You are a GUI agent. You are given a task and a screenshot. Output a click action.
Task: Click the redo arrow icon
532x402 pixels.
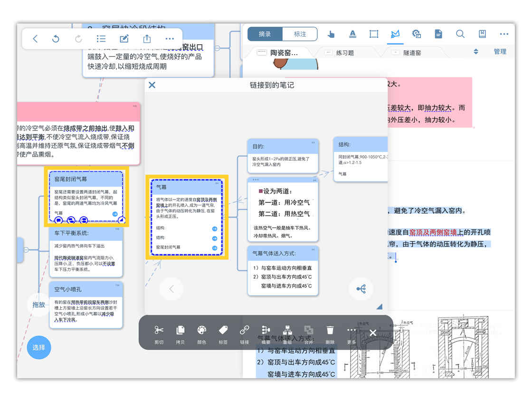78,38
